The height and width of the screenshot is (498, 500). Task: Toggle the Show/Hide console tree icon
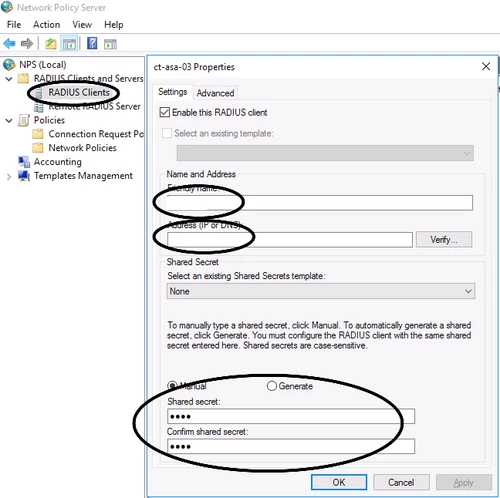pos(69,44)
